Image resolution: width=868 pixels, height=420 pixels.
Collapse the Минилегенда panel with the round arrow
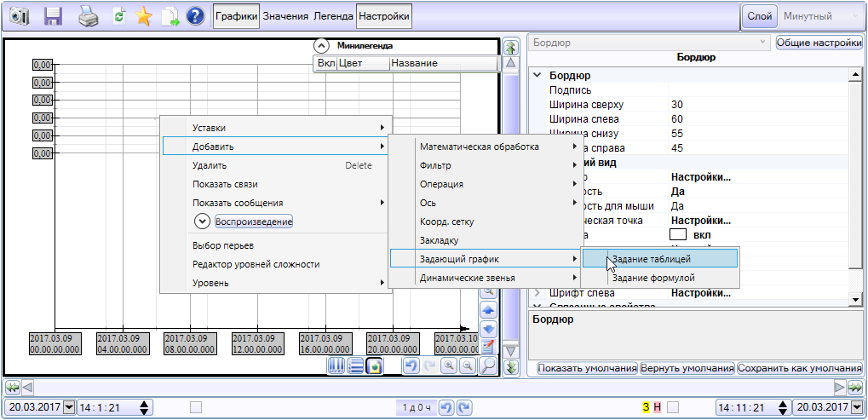click(322, 46)
